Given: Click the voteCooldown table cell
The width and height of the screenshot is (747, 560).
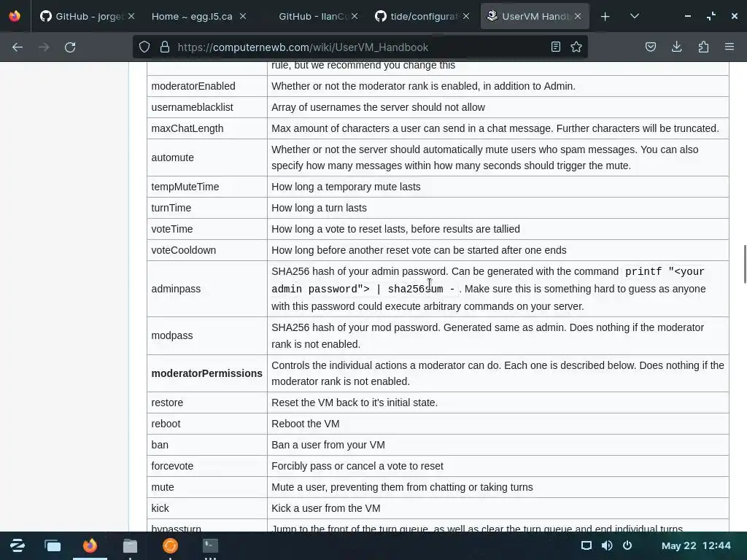Looking at the screenshot, I should (207, 250).
